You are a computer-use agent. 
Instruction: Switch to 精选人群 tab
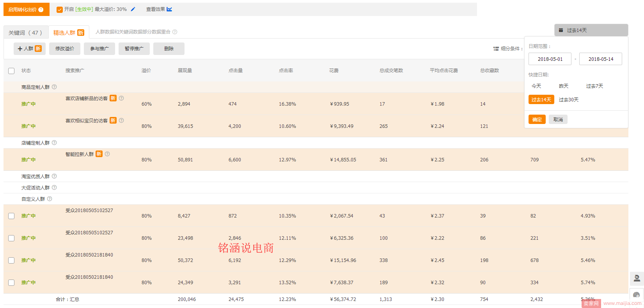click(69, 32)
